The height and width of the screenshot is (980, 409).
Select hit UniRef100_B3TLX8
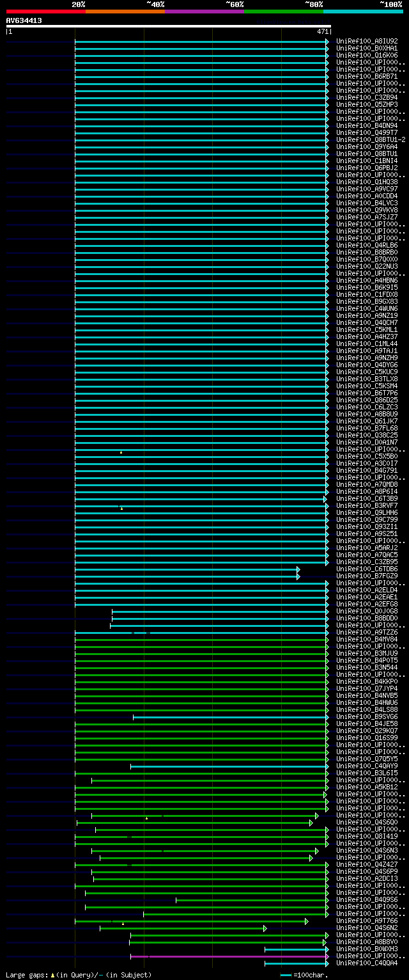(367, 379)
